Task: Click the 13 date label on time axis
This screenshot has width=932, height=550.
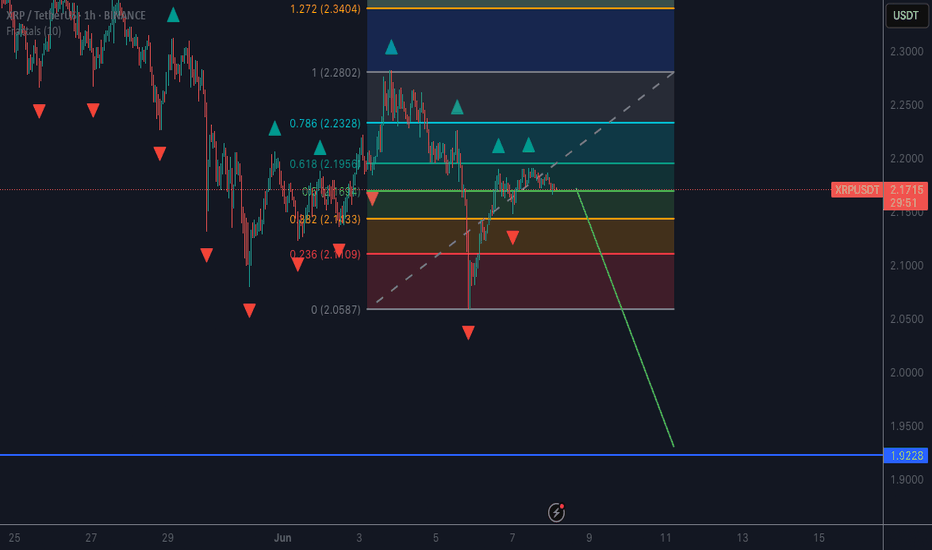Action: [x=742, y=538]
